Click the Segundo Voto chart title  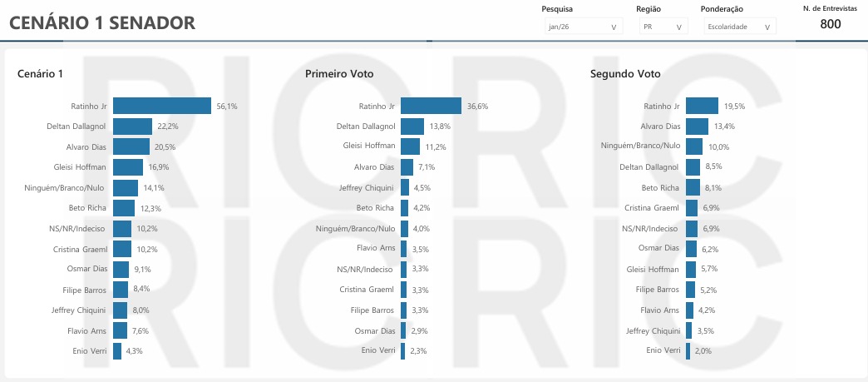coord(625,74)
